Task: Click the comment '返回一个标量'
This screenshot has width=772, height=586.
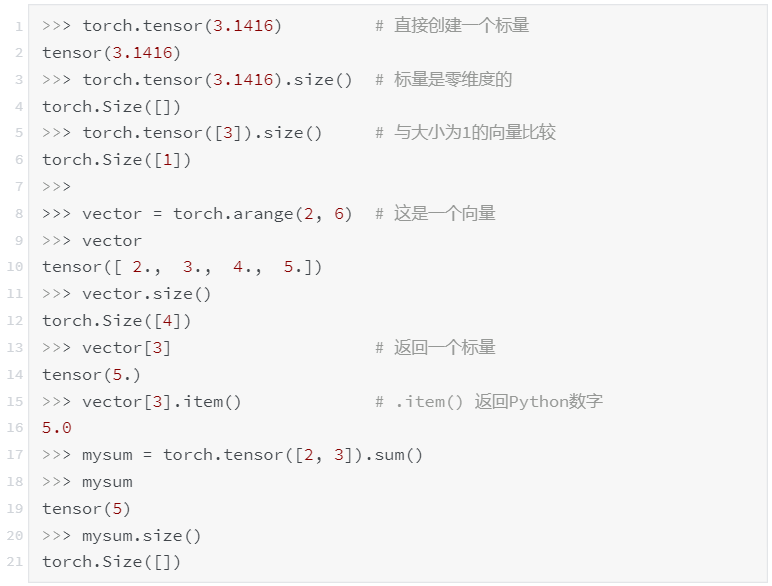Action: [x=435, y=347]
